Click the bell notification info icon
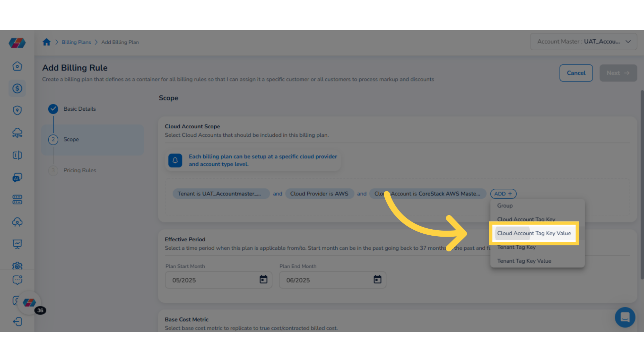The width and height of the screenshot is (644, 362). coord(175,160)
